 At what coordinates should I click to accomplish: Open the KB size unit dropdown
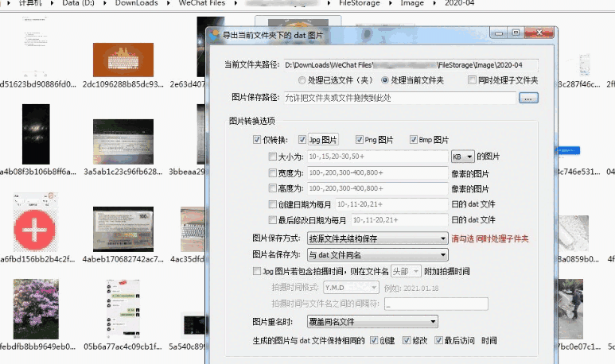pyautogui.click(x=463, y=157)
